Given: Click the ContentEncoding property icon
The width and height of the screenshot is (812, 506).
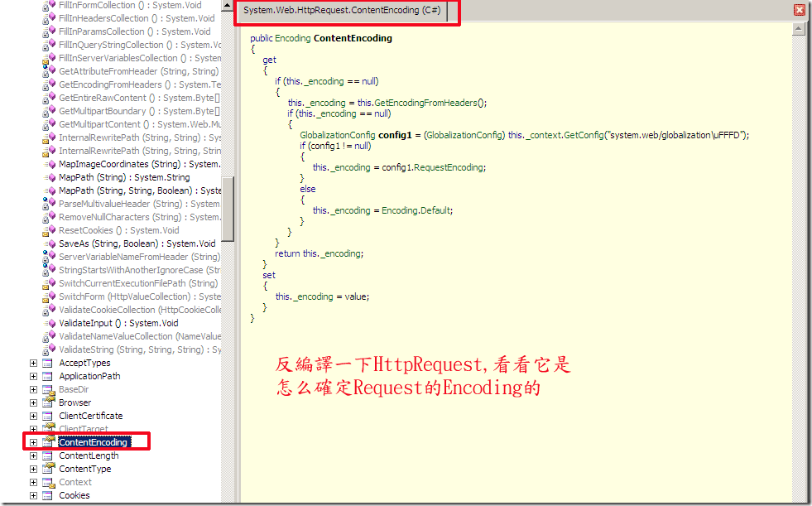Looking at the screenshot, I should coord(48,441).
